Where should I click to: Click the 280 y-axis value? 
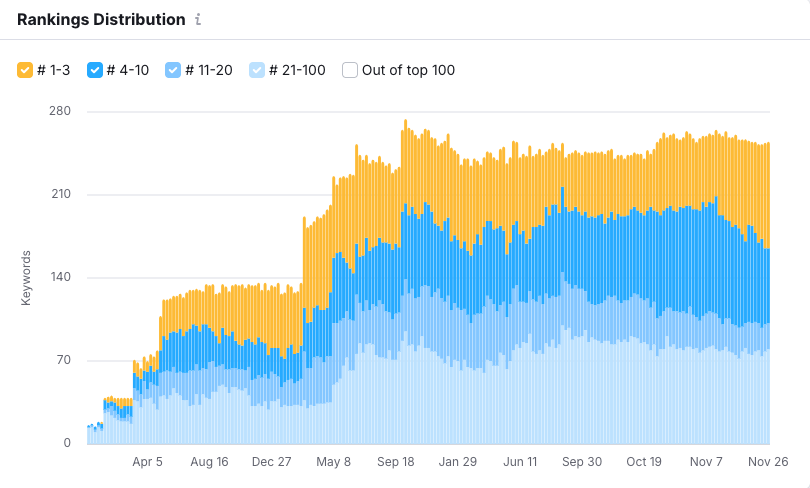click(60, 111)
